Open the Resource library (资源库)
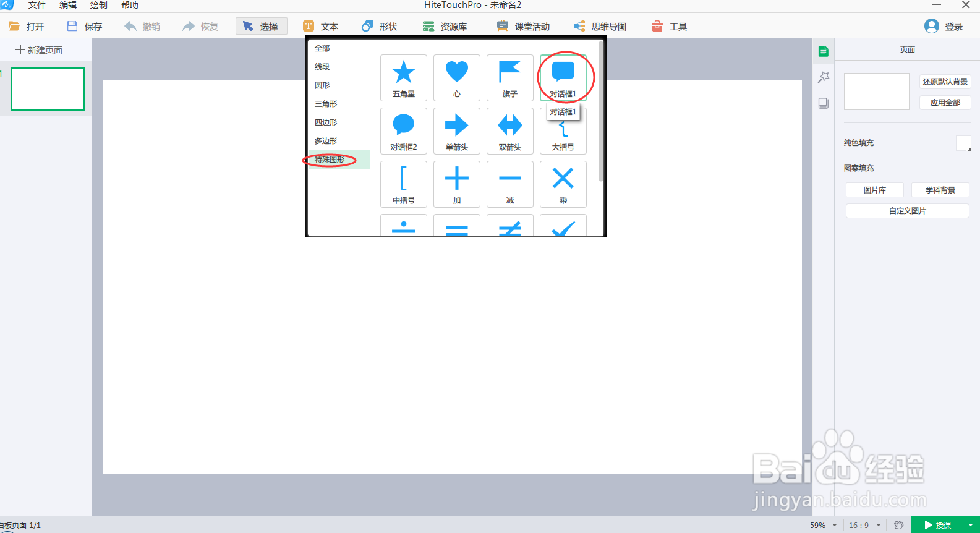980x533 pixels. (x=445, y=27)
